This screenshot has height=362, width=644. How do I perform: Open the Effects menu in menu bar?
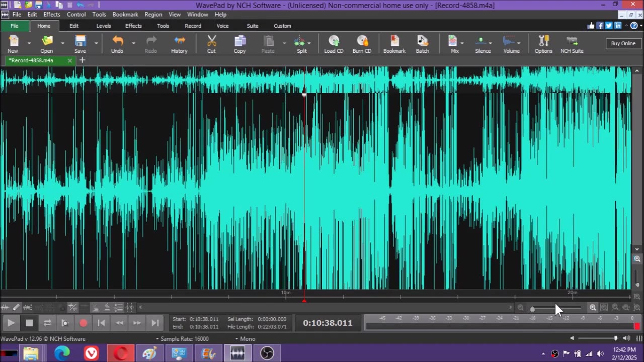point(52,15)
